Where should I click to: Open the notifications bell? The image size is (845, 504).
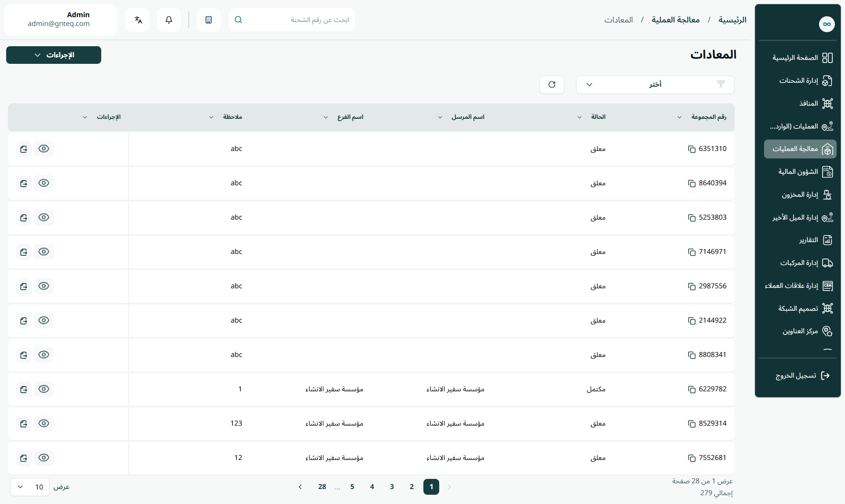169,20
